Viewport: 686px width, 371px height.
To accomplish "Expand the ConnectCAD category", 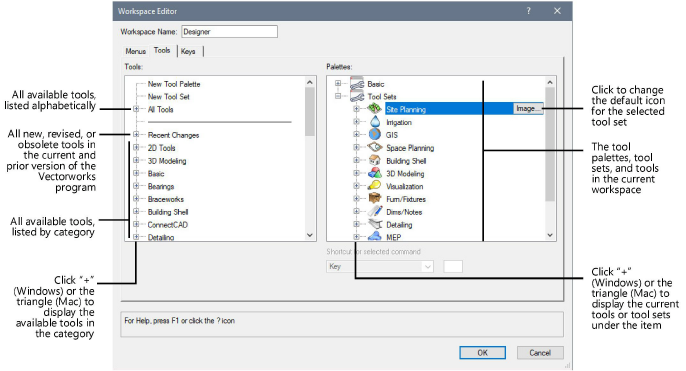I will pyautogui.click(x=136, y=224).
